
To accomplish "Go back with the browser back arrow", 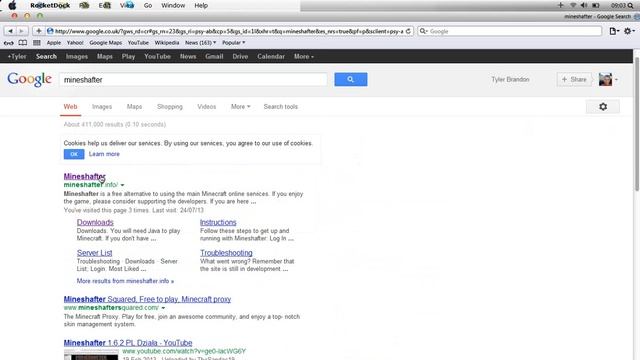I will click(10, 31).
